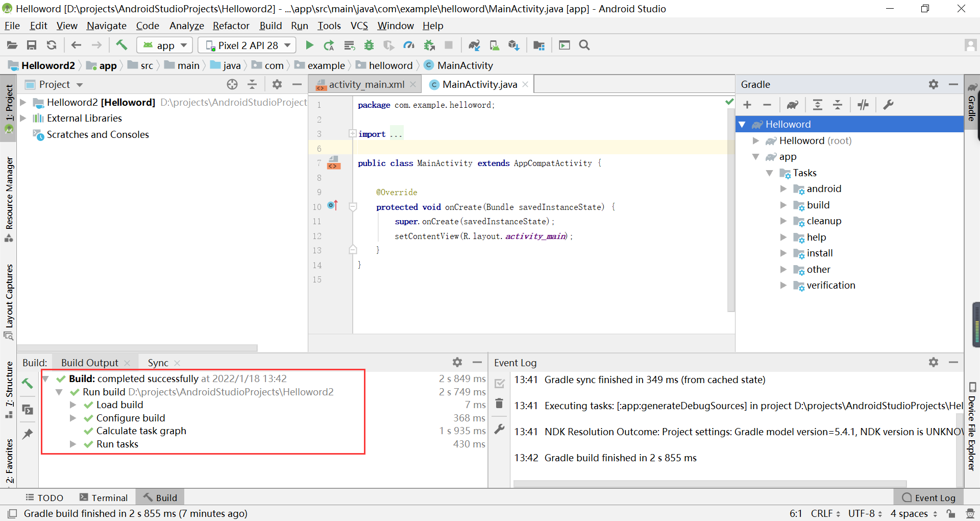Open the SDK Manager
Image resolution: width=980 pixels, height=521 pixels.
tap(514, 45)
